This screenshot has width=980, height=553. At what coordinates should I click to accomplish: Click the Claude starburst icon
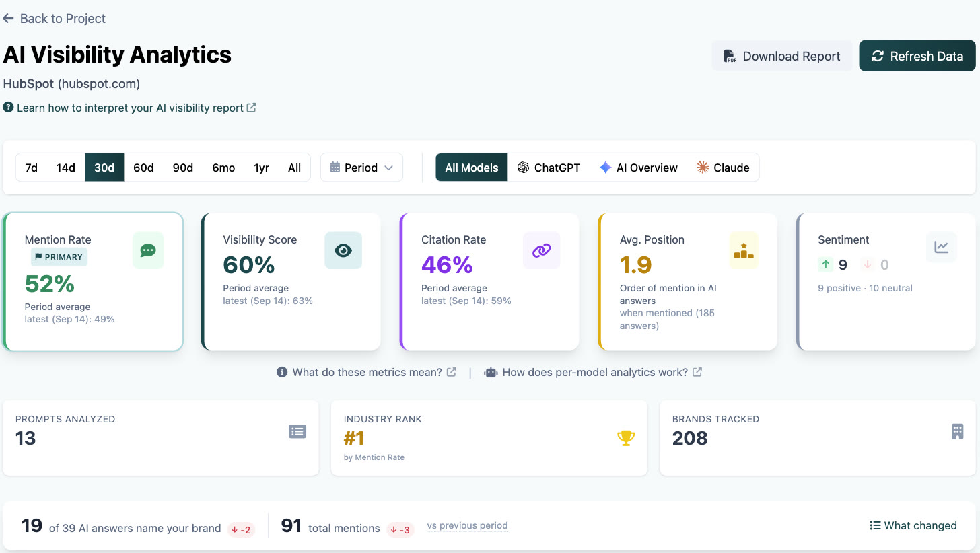703,168
